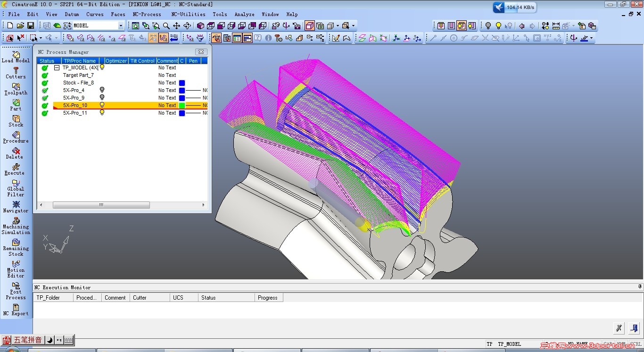The width and height of the screenshot is (644, 352).
Task: Launch the Navigator tool
Action: click(x=16, y=207)
